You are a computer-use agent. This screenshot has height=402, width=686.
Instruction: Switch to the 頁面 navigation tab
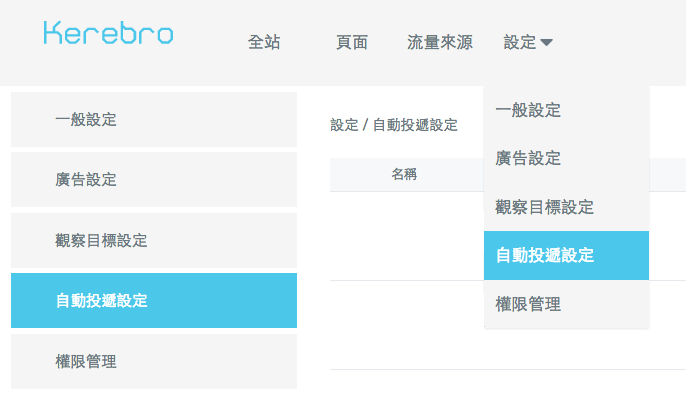(352, 42)
